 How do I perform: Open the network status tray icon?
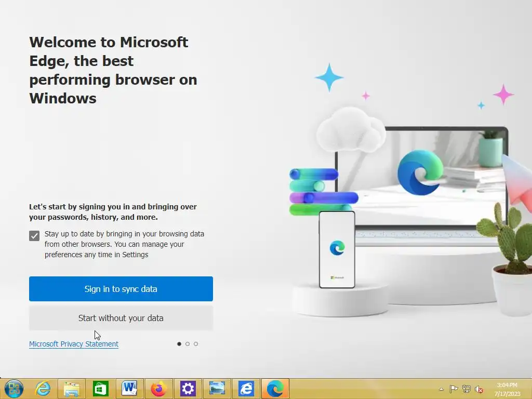pos(467,389)
